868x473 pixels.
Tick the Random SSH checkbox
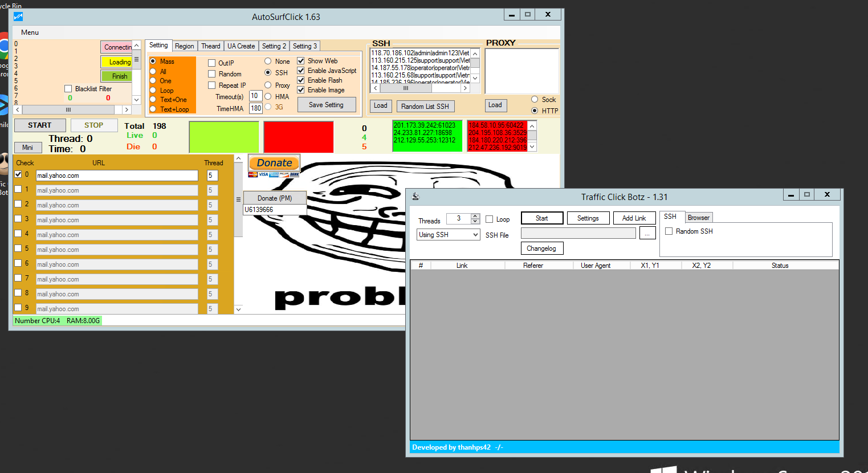669,231
